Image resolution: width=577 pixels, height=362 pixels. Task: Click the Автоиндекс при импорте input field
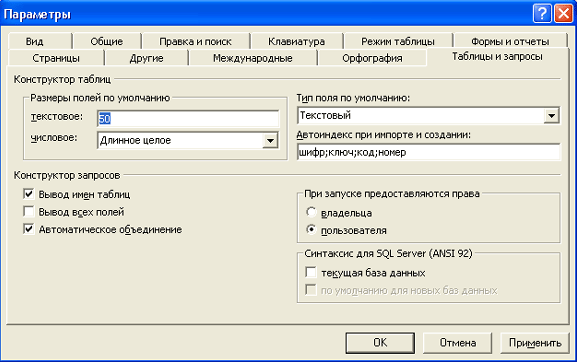pos(429,152)
